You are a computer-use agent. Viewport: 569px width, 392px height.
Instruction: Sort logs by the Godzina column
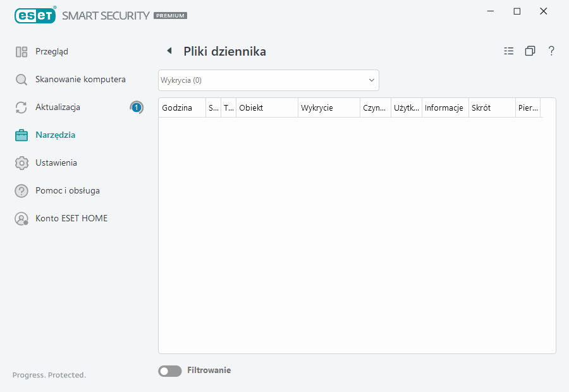click(x=176, y=107)
